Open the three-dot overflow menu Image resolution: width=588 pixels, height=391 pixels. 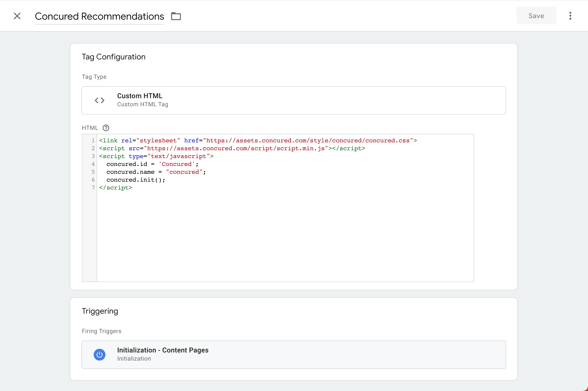point(570,15)
